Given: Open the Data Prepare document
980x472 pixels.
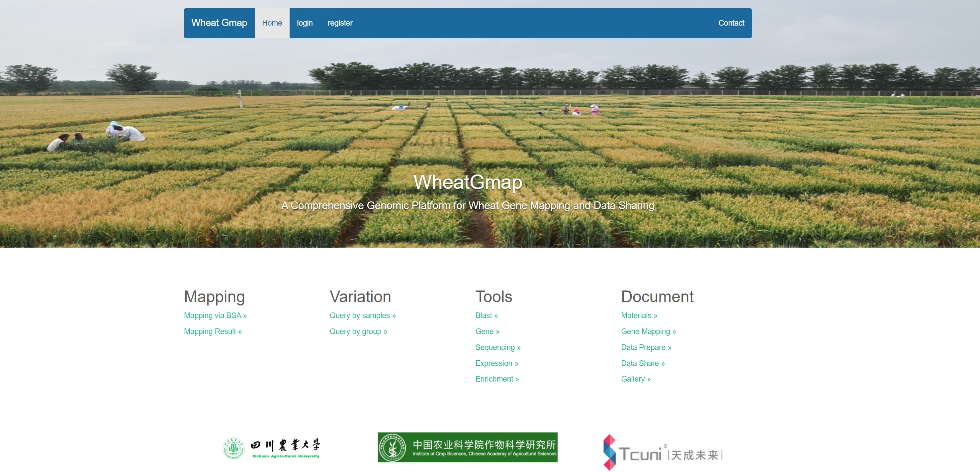Looking at the screenshot, I should [x=646, y=348].
